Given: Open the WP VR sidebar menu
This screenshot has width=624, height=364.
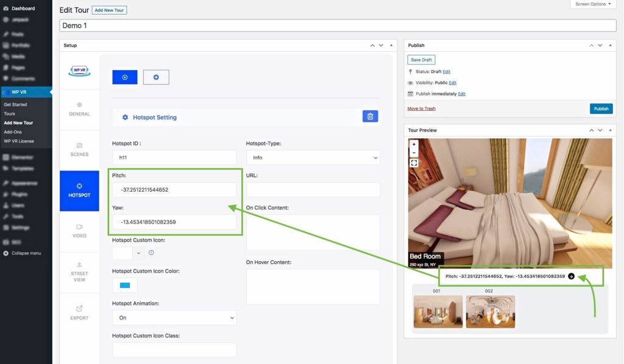Looking at the screenshot, I should [26, 92].
